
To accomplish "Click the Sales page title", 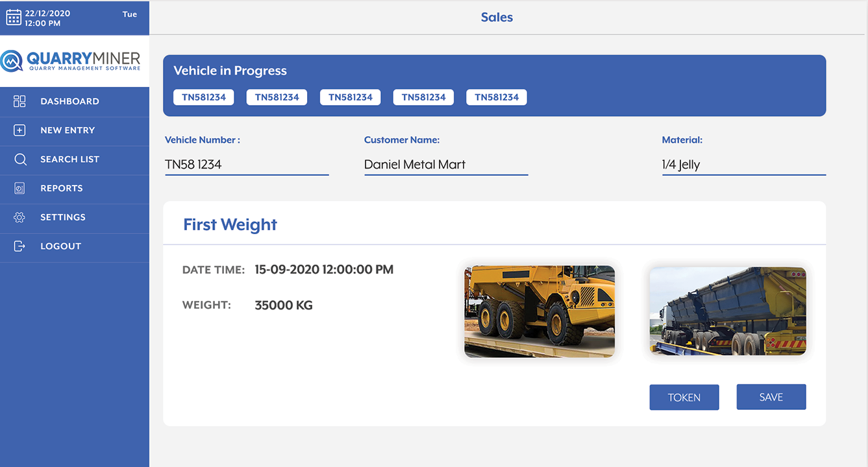I will tap(497, 18).
